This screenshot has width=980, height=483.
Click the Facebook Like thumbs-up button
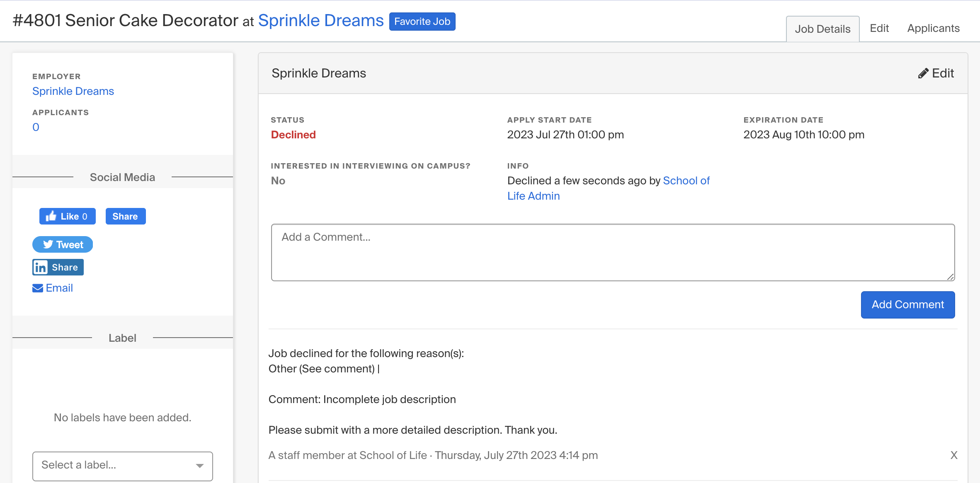pyautogui.click(x=67, y=216)
